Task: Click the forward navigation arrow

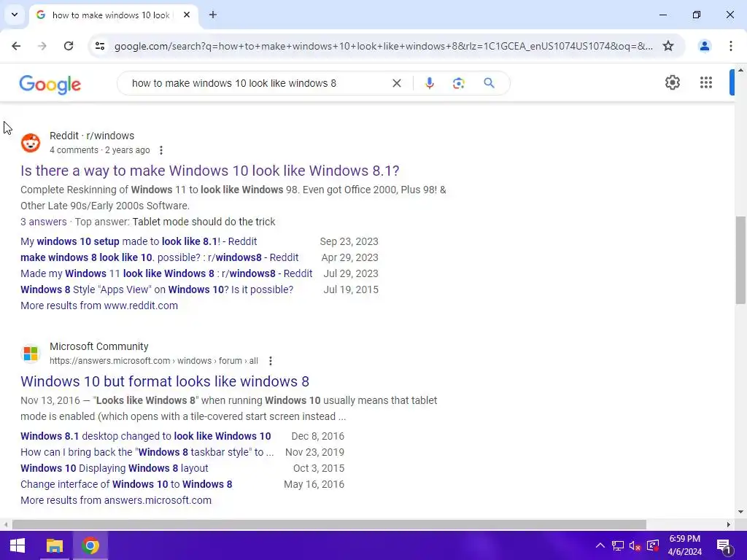Action: pos(42,46)
